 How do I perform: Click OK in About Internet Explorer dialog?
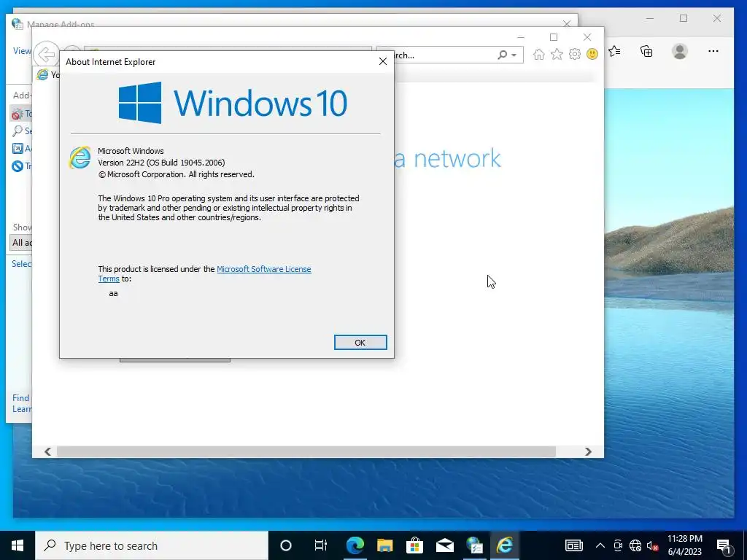tap(360, 343)
